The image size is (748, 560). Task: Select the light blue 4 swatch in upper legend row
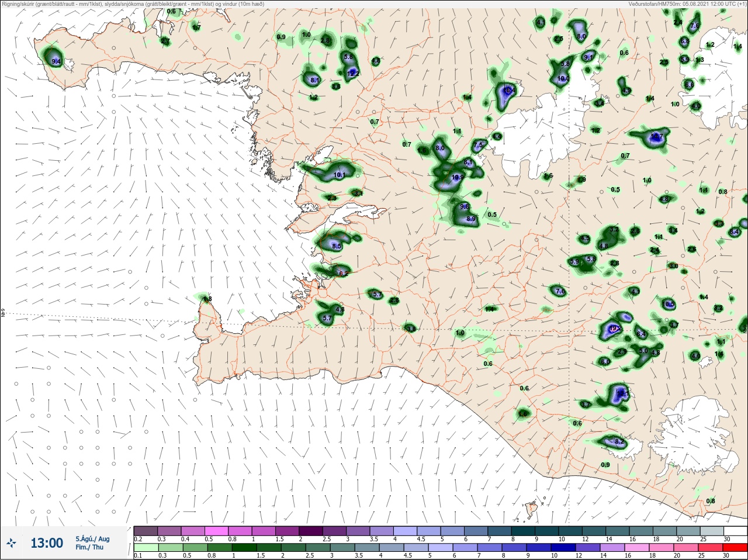406,530
